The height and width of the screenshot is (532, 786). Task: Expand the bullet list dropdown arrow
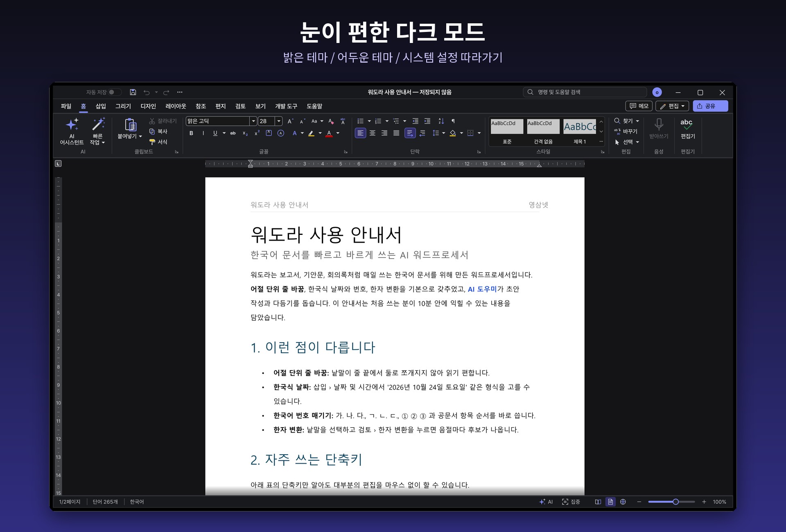coord(369,121)
